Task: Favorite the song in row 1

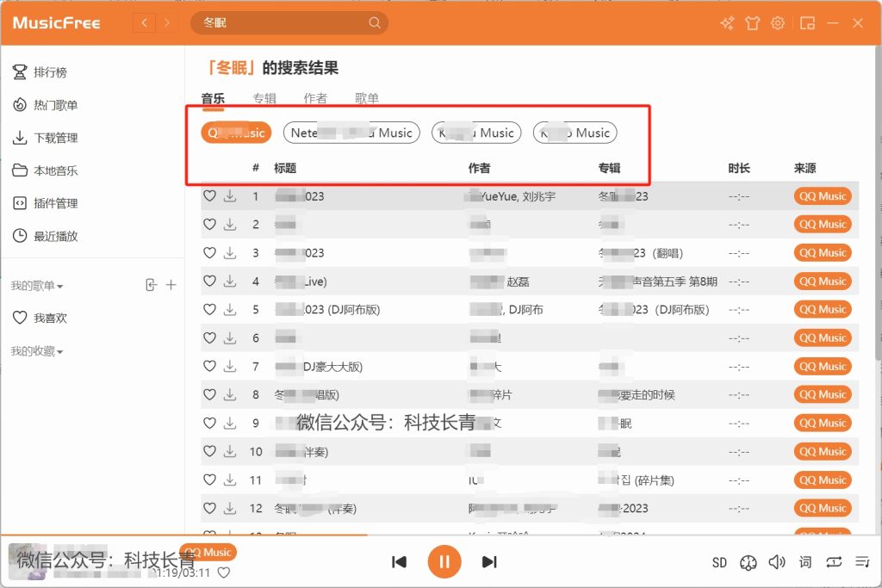Action: (209, 196)
